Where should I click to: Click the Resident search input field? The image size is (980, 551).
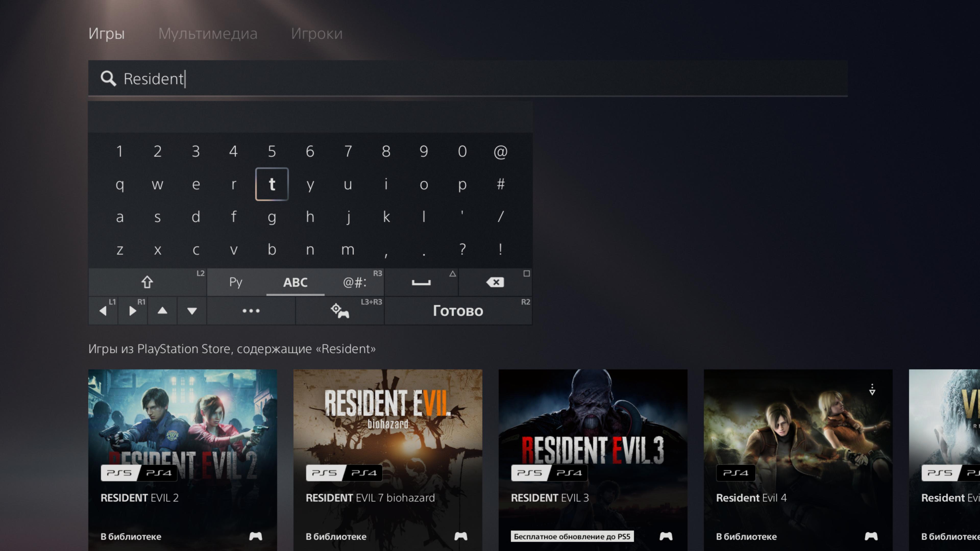click(468, 78)
